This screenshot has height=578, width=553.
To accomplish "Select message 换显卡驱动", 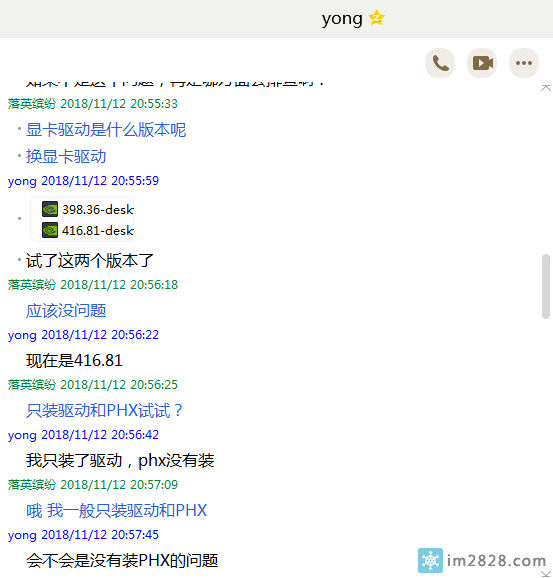I will (x=66, y=157).
